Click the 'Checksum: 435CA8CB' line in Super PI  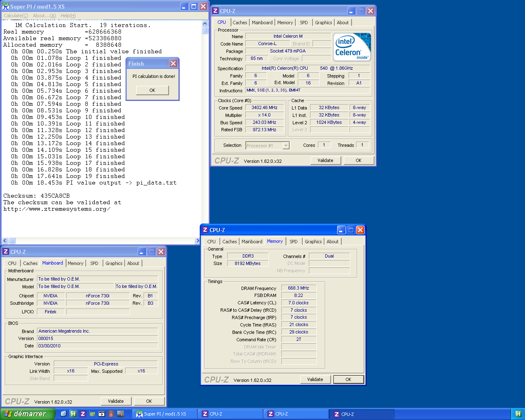[x=37, y=196]
